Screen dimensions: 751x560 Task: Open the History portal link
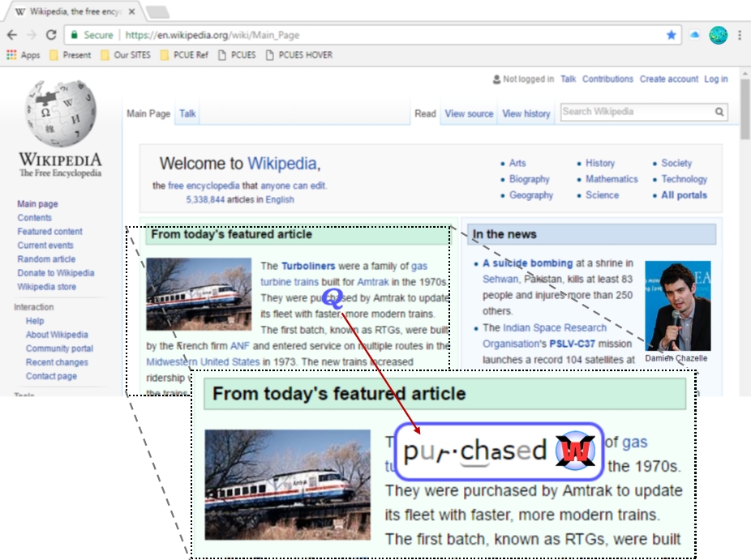(x=600, y=163)
